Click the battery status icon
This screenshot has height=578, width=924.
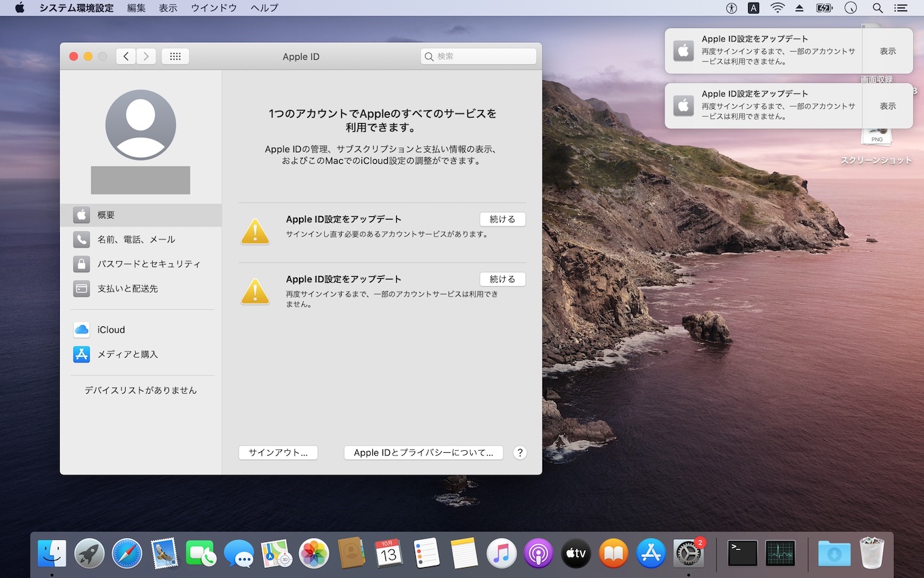pos(824,8)
